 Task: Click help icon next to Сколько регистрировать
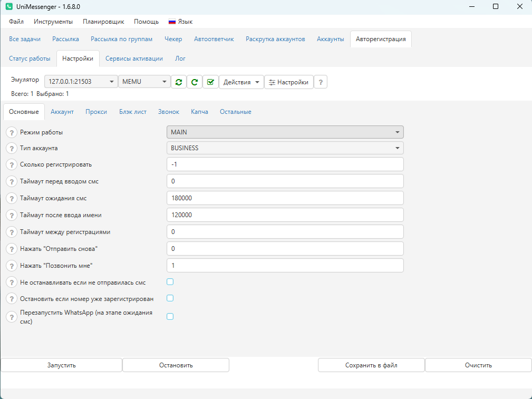point(12,164)
